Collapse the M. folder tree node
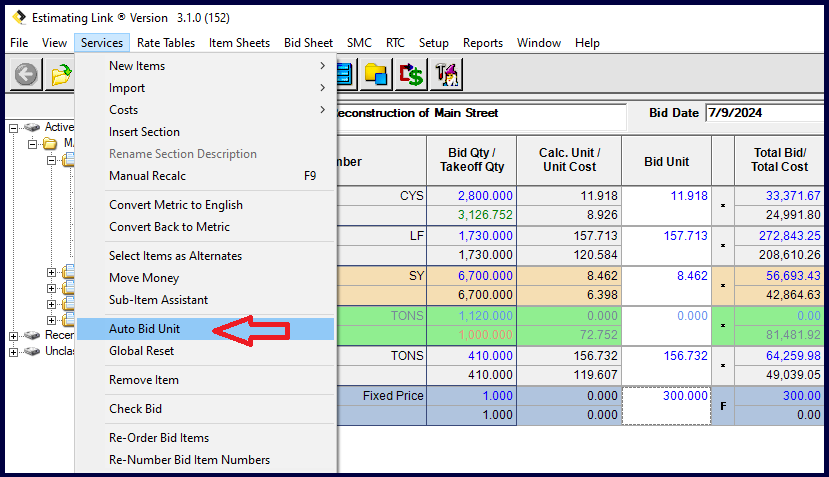 (x=33, y=144)
